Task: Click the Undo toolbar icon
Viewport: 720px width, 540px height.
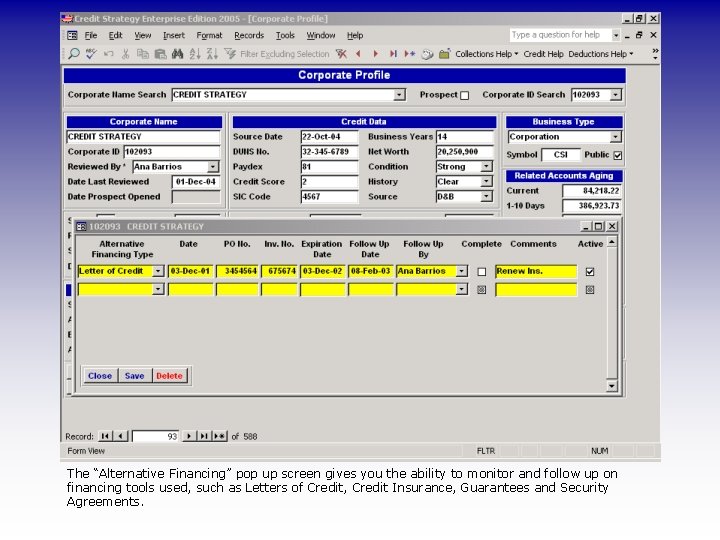Action: coord(108,54)
